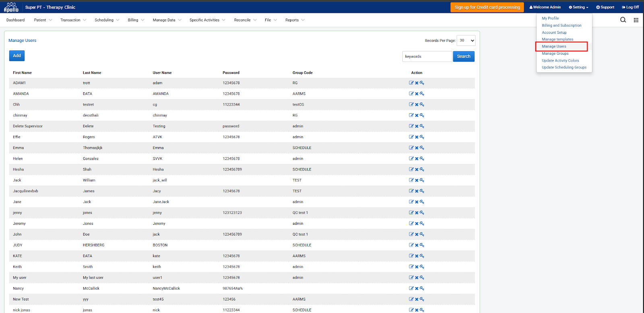This screenshot has width=644, height=313.
Task: Click the delete icon for JUDY HERSHBERG
Action: [417, 245]
